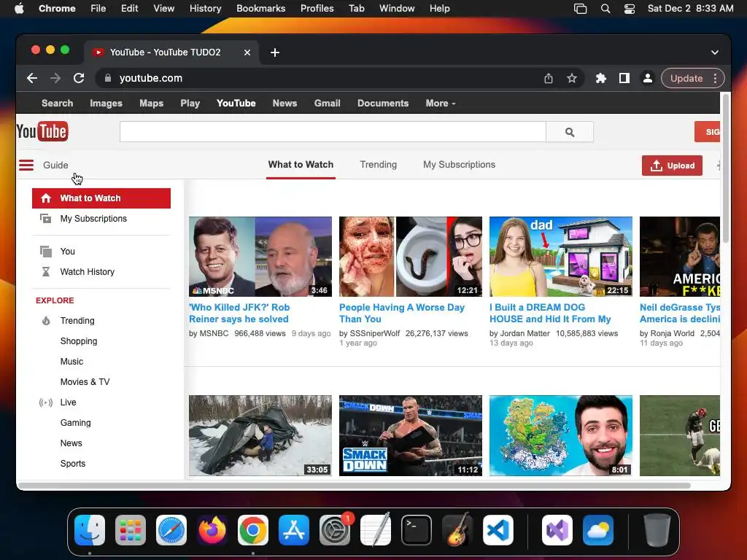Select Shopping in Explore sidebar
This screenshot has height=560, width=747.
pos(79,341)
